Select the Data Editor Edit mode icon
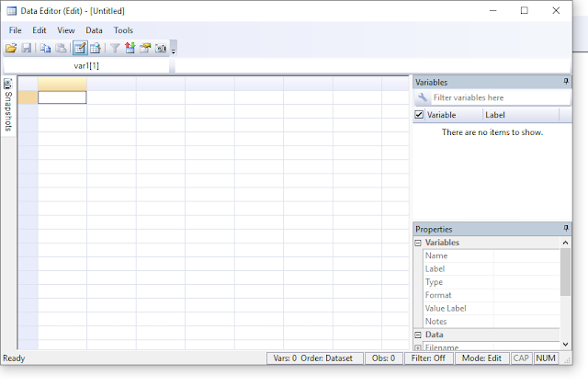Viewport: 588px width, 386px height. point(80,48)
